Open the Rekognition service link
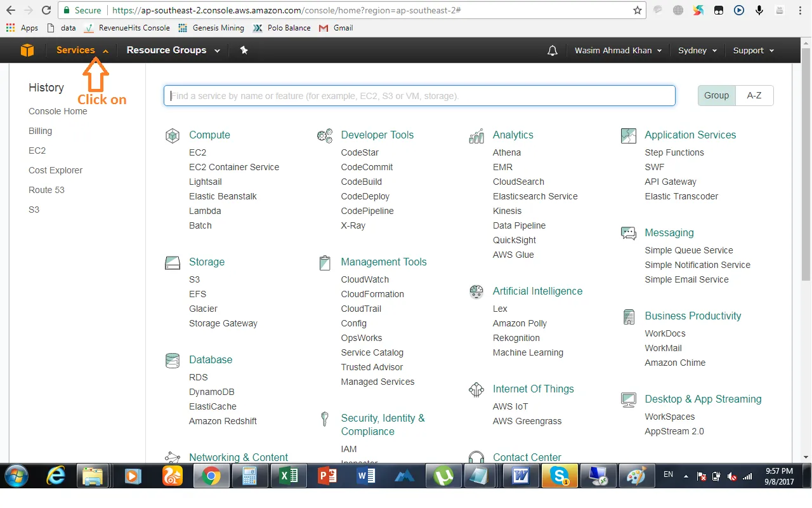This screenshot has height=508, width=812. click(516, 338)
